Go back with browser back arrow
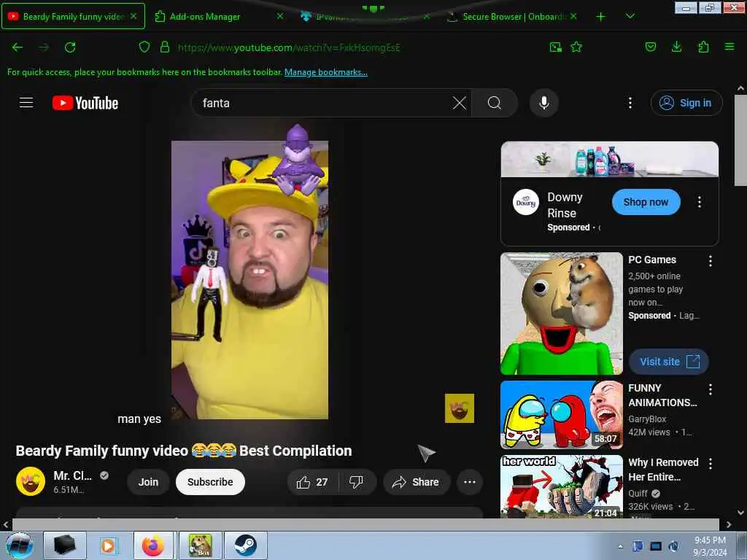Viewport: 747px width, 560px height. pyautogui.click(x=18, y=47)
